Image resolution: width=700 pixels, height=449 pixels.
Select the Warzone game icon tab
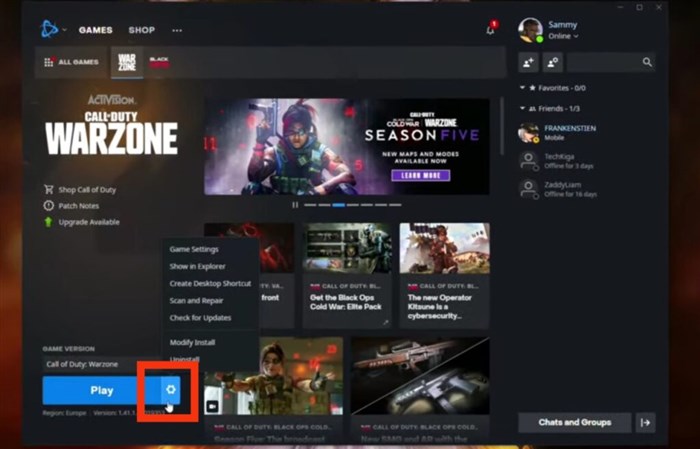(x=127, y=62)
